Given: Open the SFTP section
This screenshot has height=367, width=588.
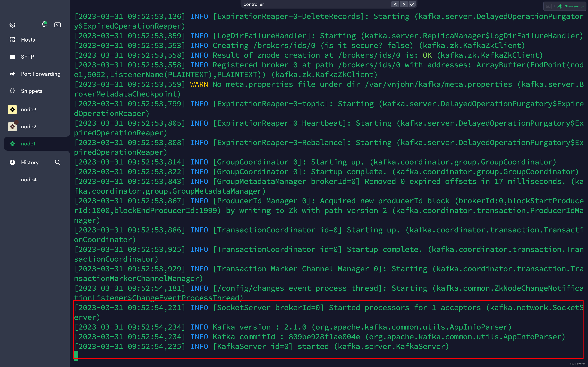Looking at the screenshot, I should coord(27,57).
